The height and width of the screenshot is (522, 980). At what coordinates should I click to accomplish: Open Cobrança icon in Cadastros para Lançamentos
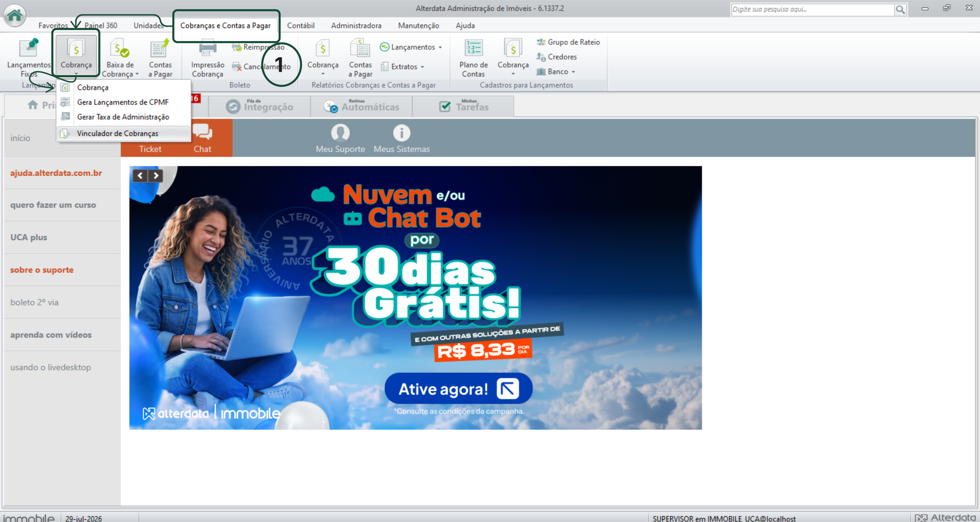[x=513, y=49]
